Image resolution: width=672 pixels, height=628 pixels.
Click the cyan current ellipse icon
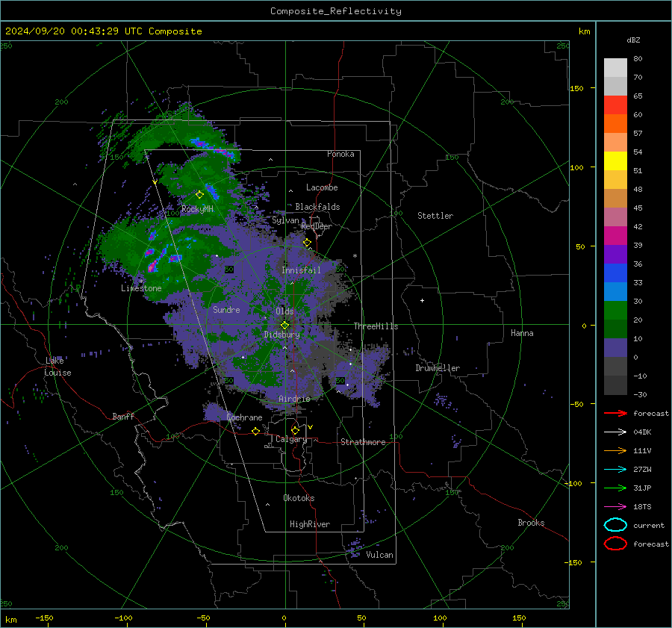pos(615,525)
